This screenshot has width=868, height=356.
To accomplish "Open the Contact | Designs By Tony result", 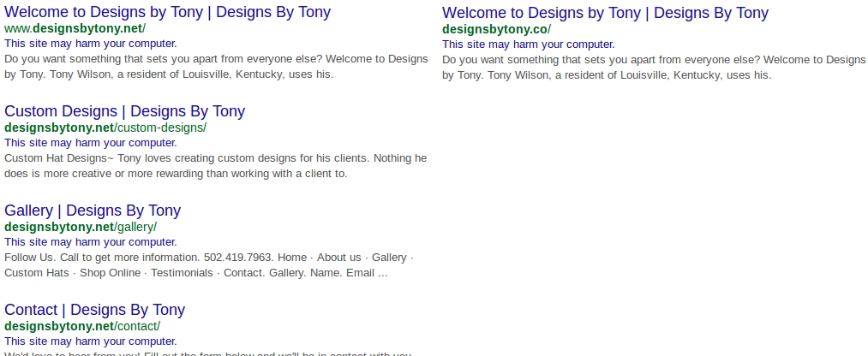I will tap(94, 310).
